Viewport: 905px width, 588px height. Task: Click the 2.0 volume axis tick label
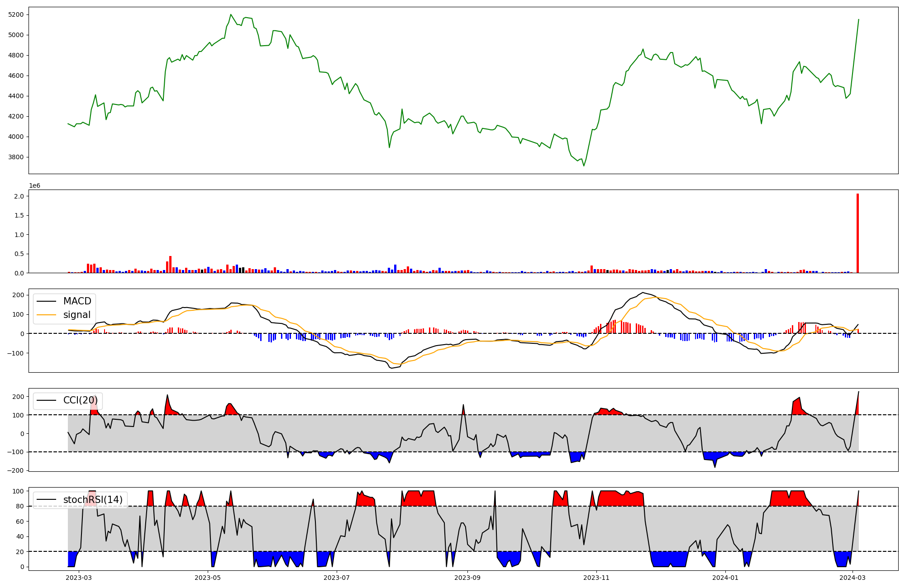coord(19,196)
